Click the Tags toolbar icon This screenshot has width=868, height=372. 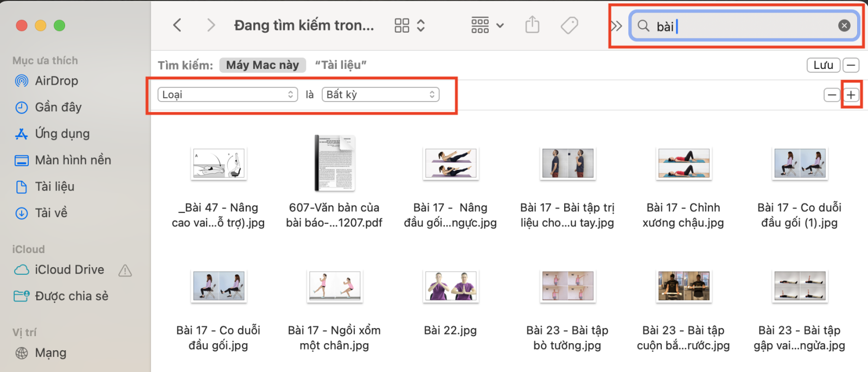click(x=569, y=25)
